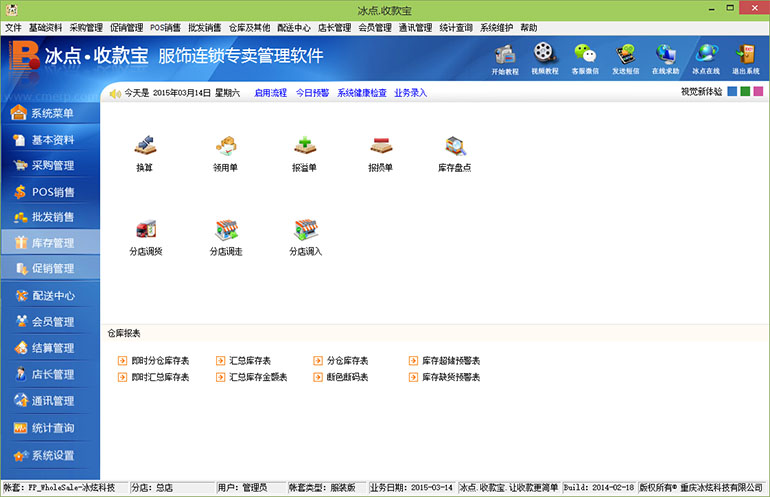Click the 系统健康检查 link
The height and width of the screenshot is (497, 770).
pyautogui.click(x=362, y=93)
